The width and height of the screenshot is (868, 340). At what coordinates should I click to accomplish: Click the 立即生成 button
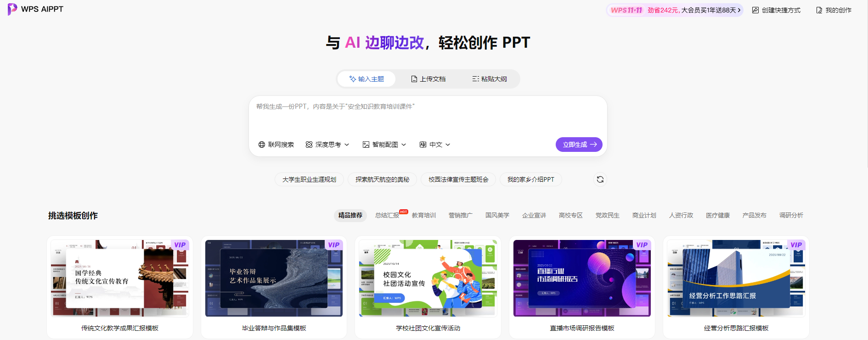pyautogui.click(x=579, y=145)
